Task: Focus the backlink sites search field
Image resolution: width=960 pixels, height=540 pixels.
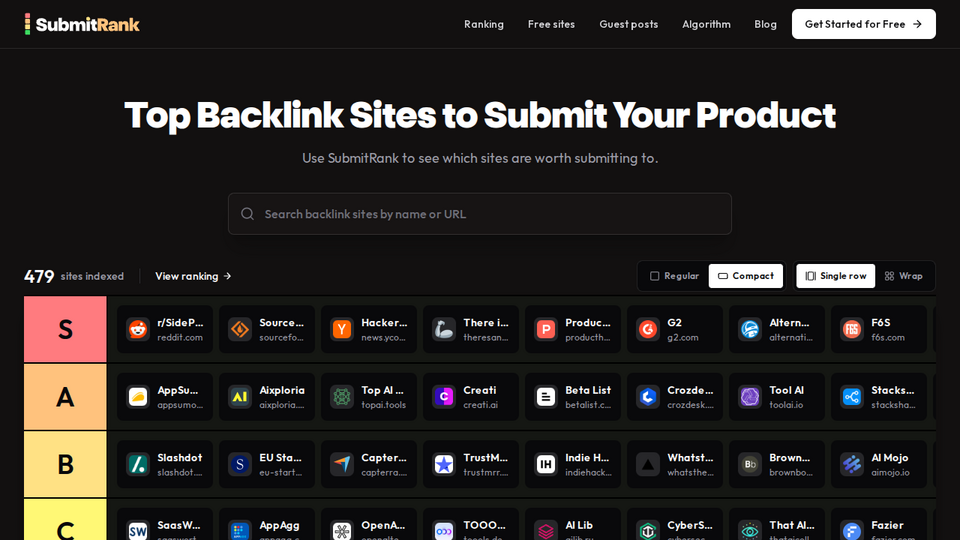Action: [480, 214]
